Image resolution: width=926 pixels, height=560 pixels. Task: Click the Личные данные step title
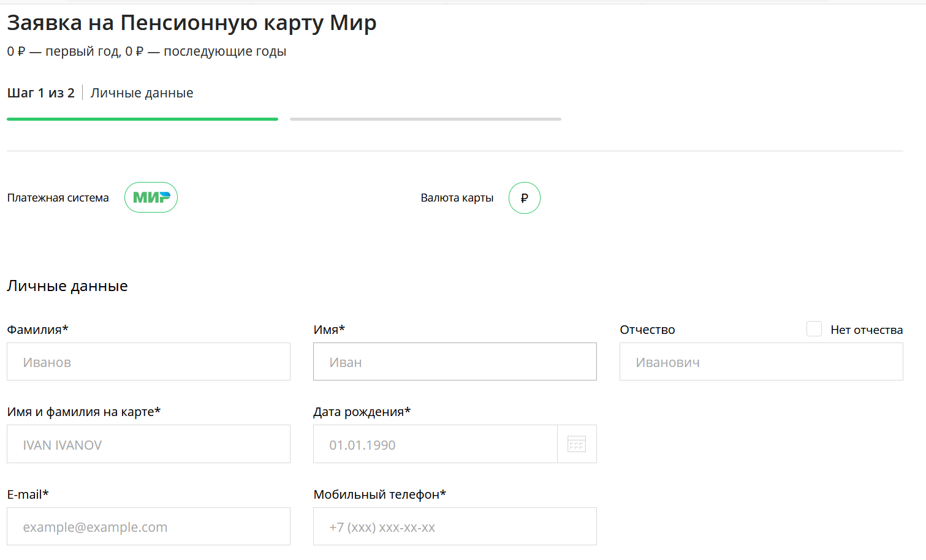pyautogui.click(x=142, y=93)
